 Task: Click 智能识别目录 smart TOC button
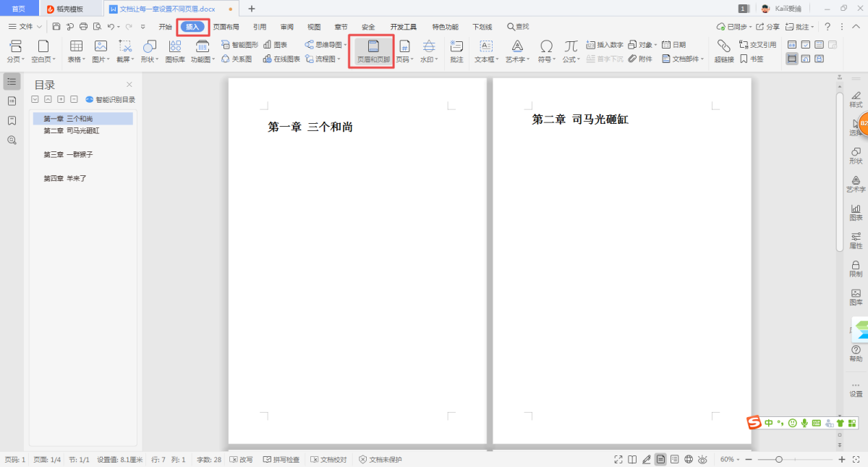point(111,100)
